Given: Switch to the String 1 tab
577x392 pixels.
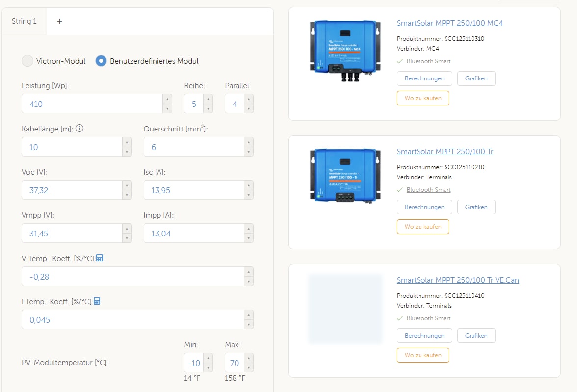Looking at the screenshot, I should tap(25, 22).
